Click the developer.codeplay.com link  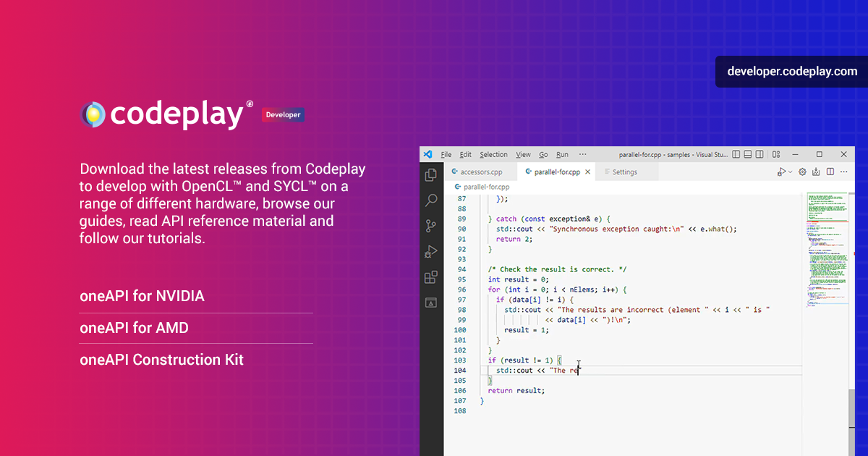[792, 72]
